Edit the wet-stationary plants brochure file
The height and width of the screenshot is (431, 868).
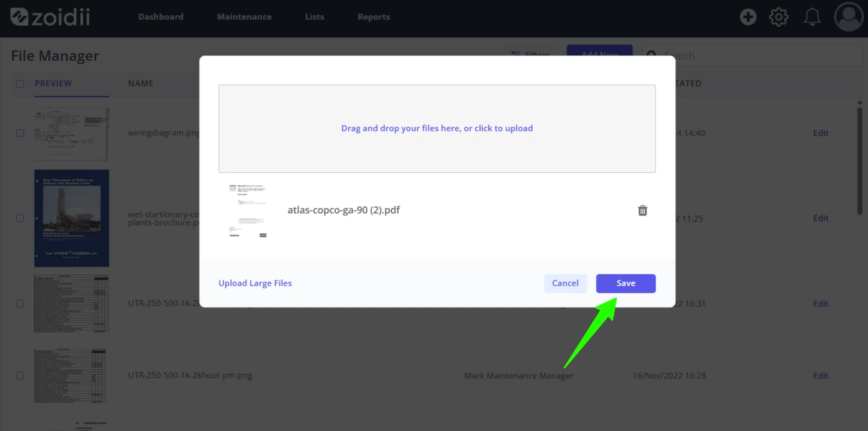[821, 218]
